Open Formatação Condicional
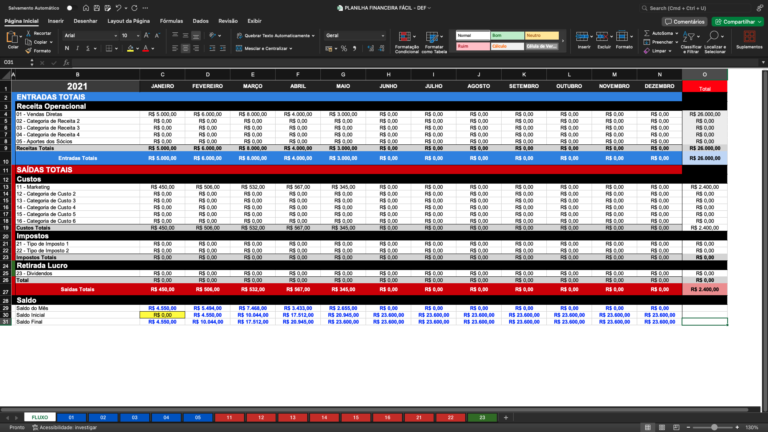Screen dimensions: 768x432 pos(407,42)
